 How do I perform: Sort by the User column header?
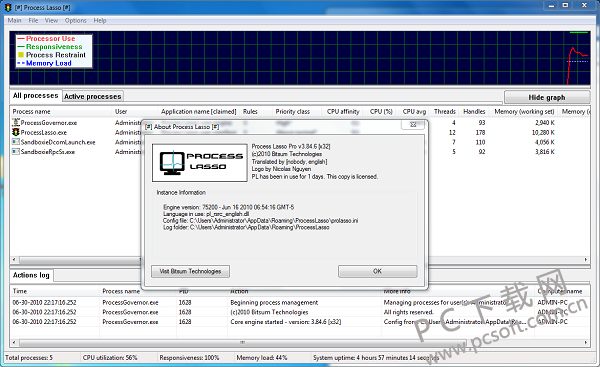[121, 112]
